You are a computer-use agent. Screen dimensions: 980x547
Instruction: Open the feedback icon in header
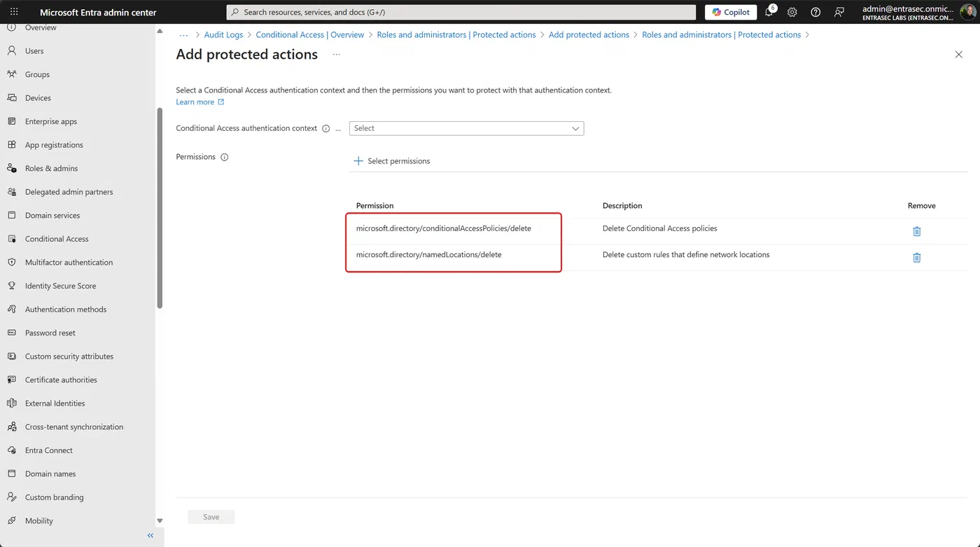[839, 12]
